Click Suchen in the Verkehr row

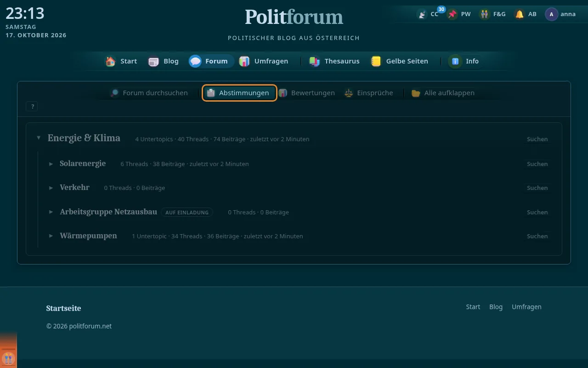click(537, 188)
